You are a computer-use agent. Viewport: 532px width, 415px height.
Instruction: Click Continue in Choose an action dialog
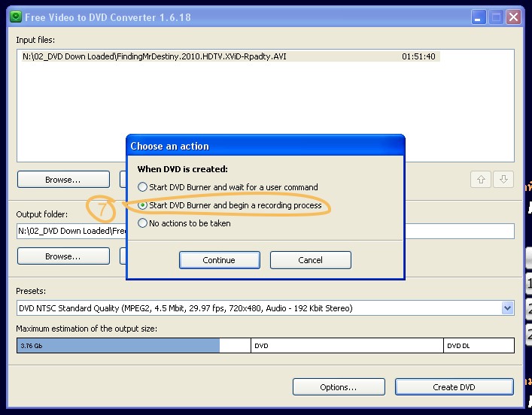pyautogui.click(x=220, y=260)
